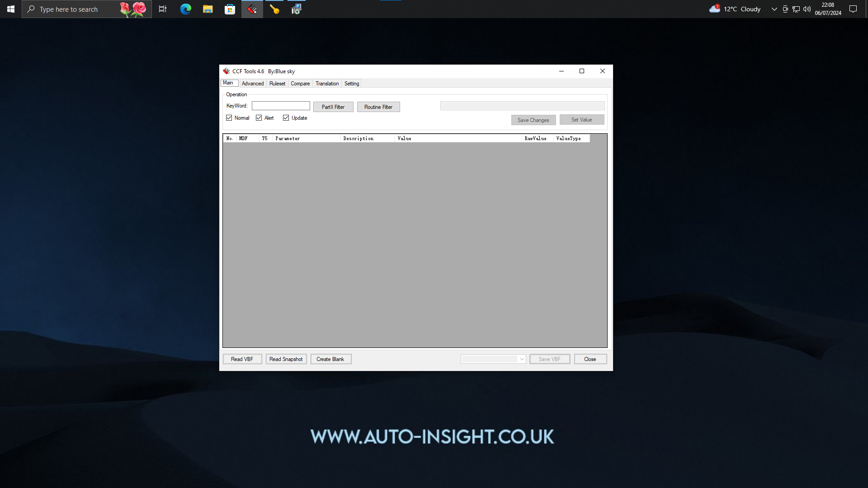Click the PartII Filter button
The height and width of the screenshot is (488, 868).
point(333,107)
